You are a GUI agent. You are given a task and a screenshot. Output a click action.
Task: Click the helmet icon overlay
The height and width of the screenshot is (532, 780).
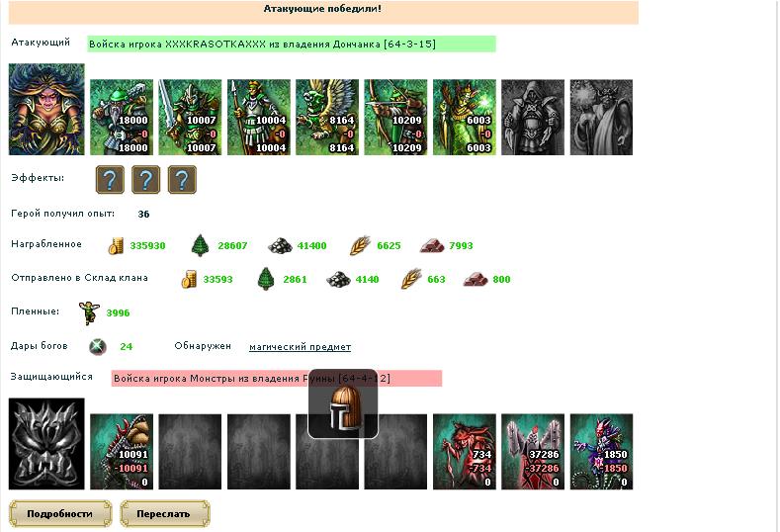343,404
